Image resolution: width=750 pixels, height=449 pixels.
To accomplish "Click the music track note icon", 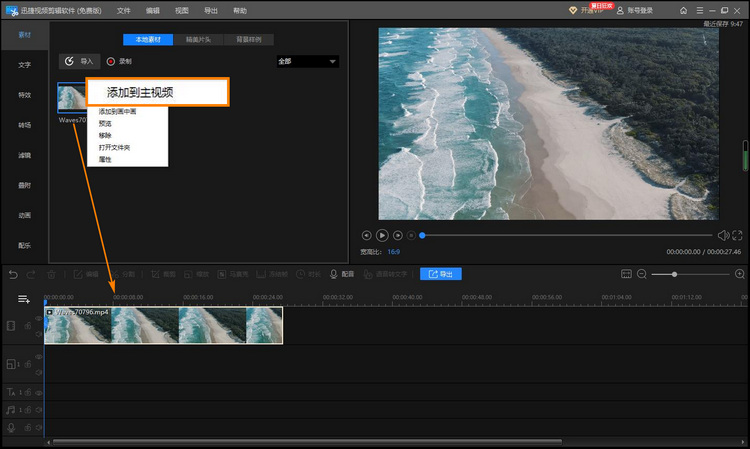I will (x=11, y=410).
